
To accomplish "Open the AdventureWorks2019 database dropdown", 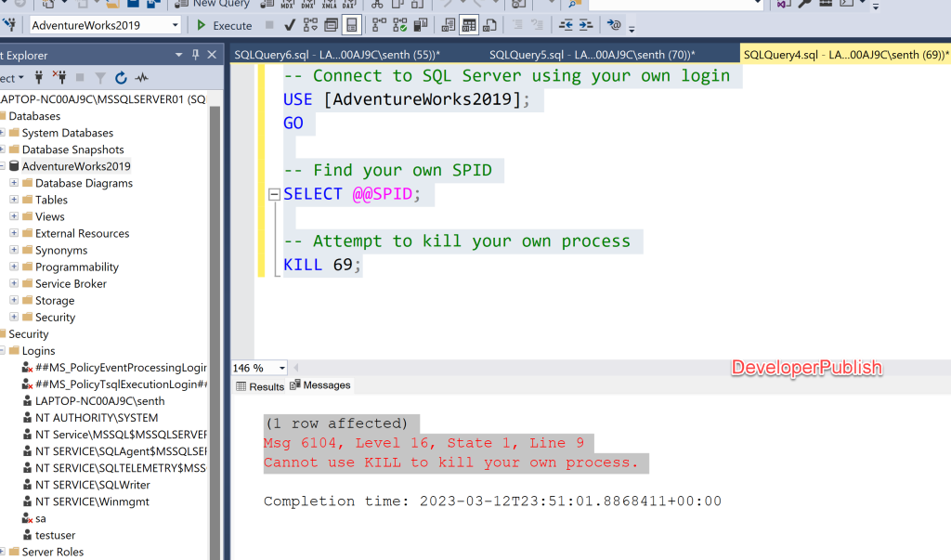I will [176, 25].
